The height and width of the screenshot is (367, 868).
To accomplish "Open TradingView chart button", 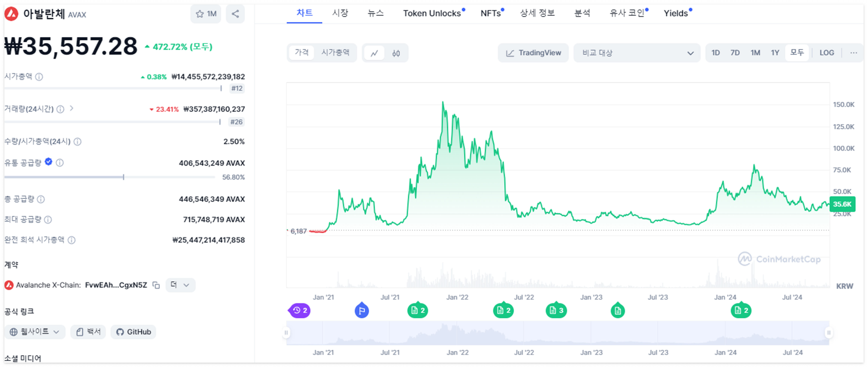I will click(534, 53).
